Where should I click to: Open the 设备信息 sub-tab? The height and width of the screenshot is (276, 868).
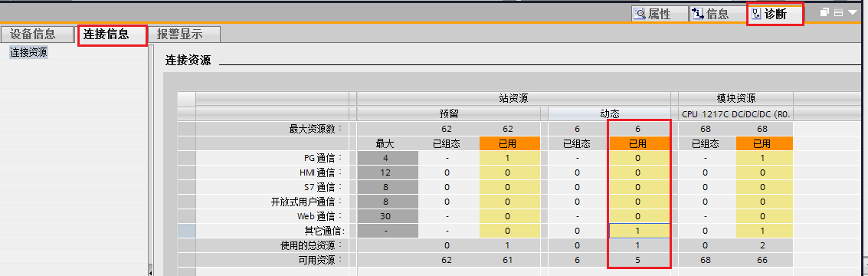(36, 34)
